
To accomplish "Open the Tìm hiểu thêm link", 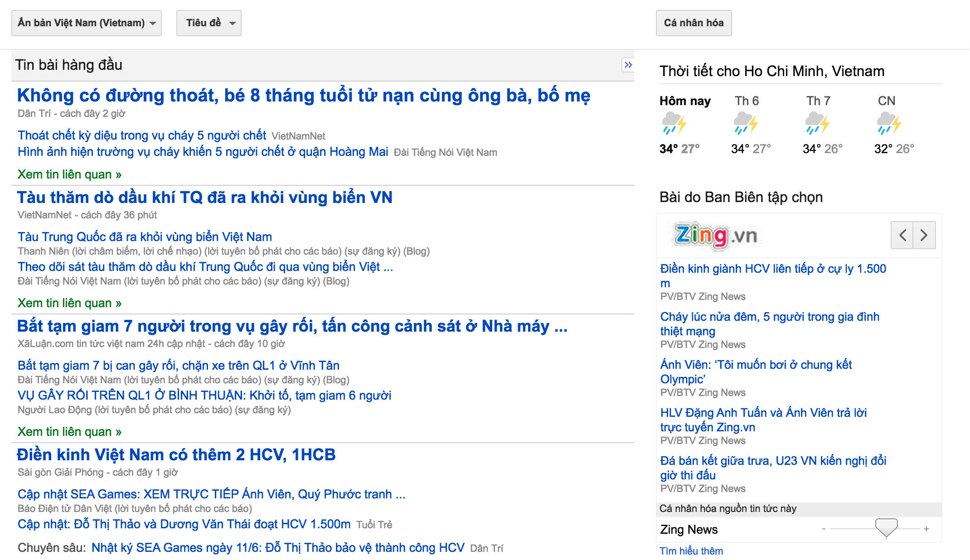I will pyautogui.click(x=691, y=551).
